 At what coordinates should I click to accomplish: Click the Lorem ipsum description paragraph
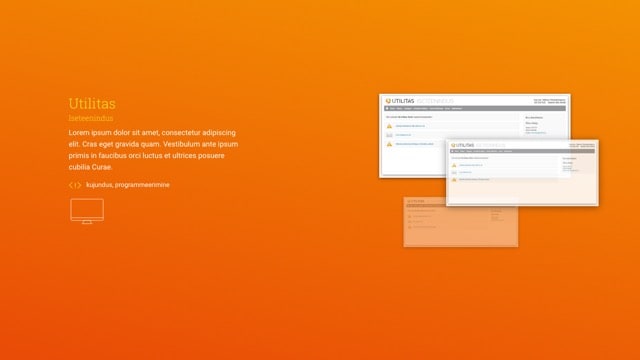[x=153, y=150]
